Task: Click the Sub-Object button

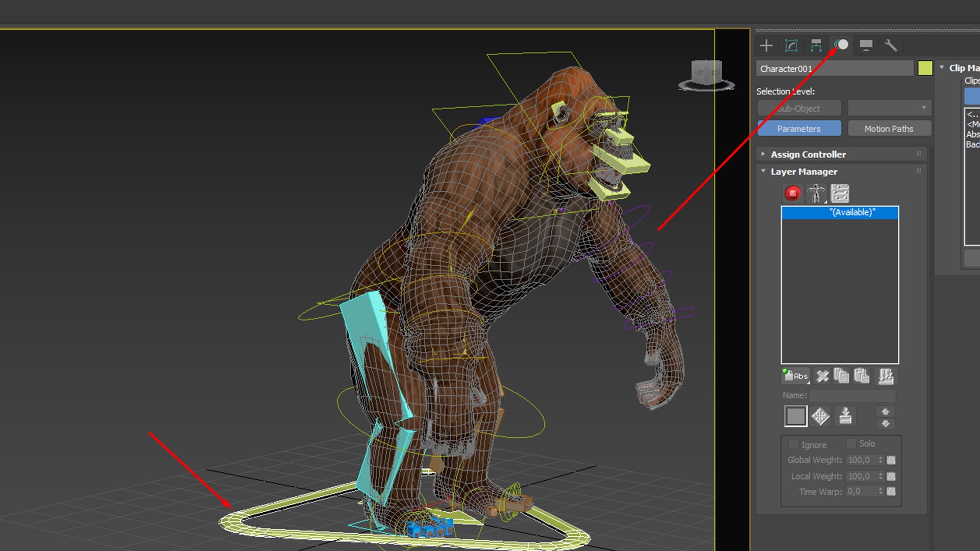Action: click(x=799, y=108)
